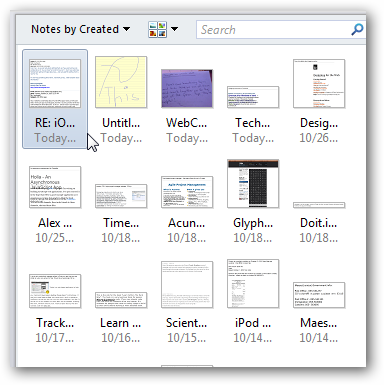Click the "Acun..." note title

click(187, 223)
